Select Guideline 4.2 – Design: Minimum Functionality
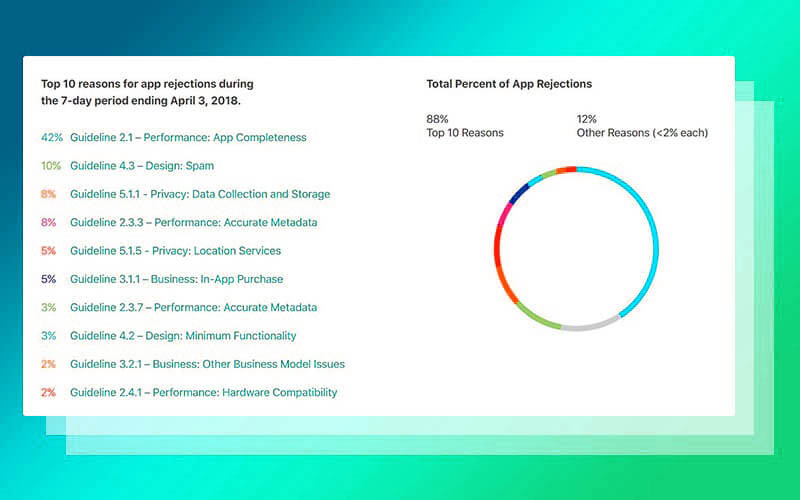800x500 pixels. tap(183, 336)
